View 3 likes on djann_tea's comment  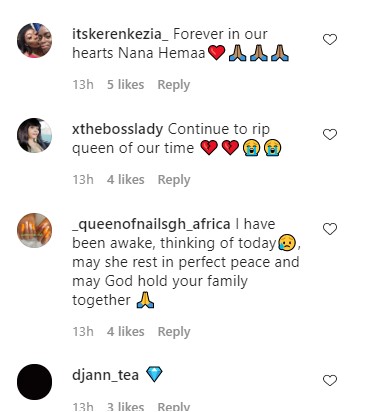125,407
